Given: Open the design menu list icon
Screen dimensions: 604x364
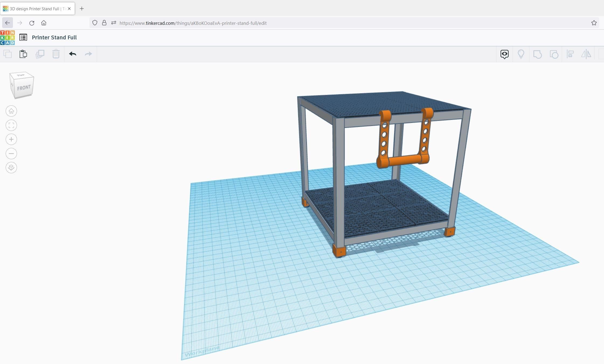Looking at the screenshot, I should (23, 37).
